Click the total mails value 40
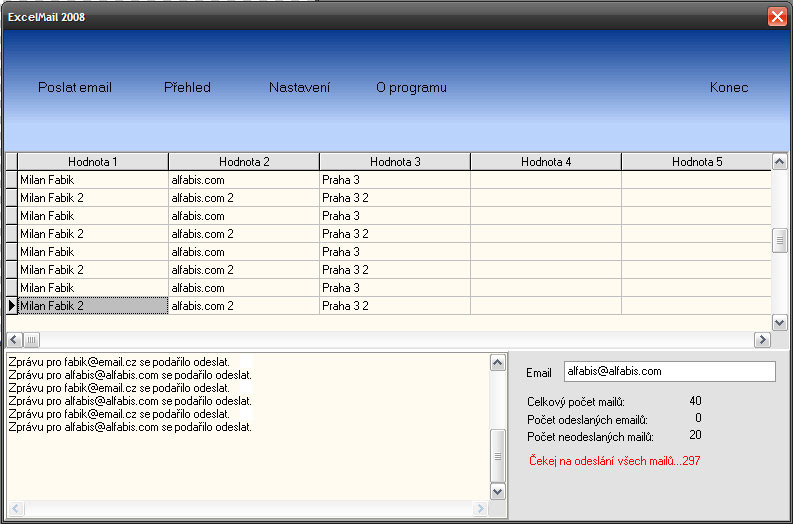The image size is (793, 524). click(x=695, y=401)
